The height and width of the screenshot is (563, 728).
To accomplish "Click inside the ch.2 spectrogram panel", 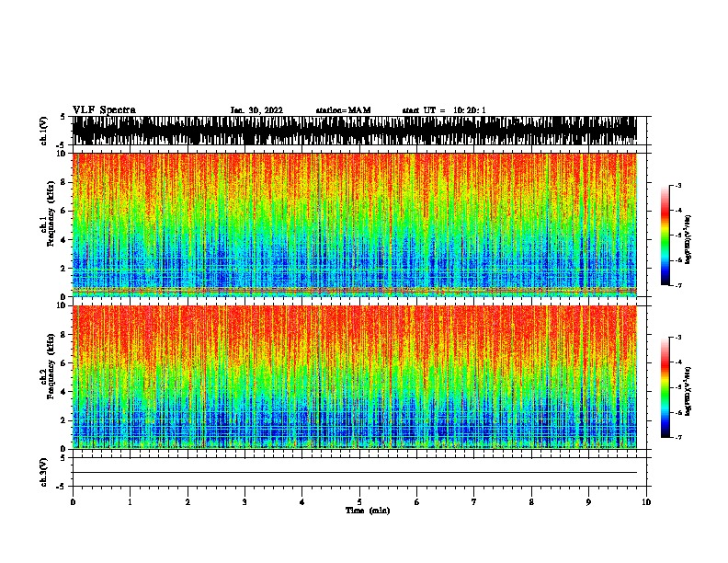I will coord(355,377).
